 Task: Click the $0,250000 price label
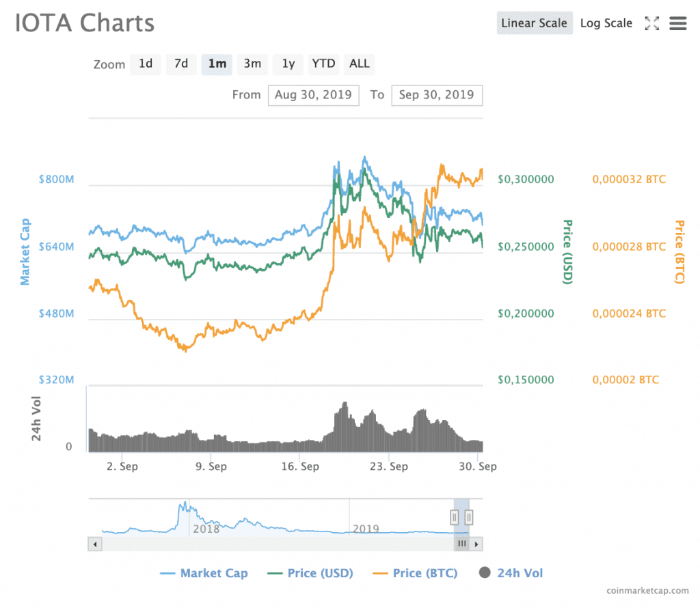(526, 247)
